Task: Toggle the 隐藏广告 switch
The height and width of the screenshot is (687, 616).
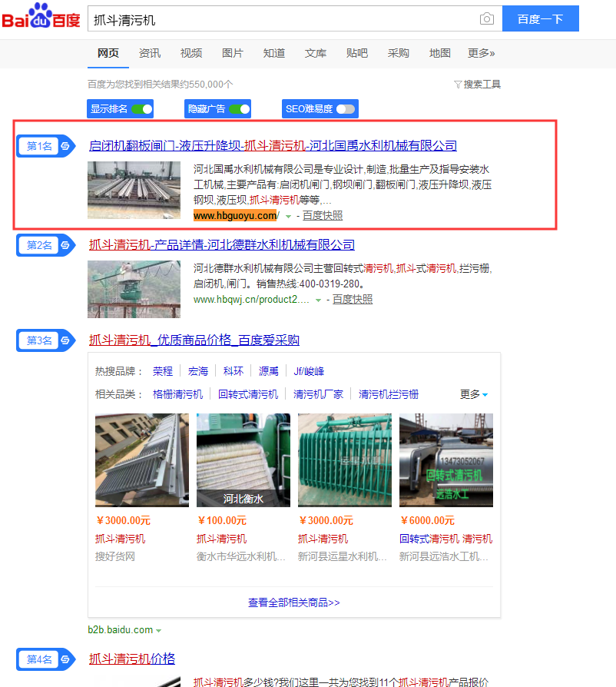Action: click(x=240, y=108)
